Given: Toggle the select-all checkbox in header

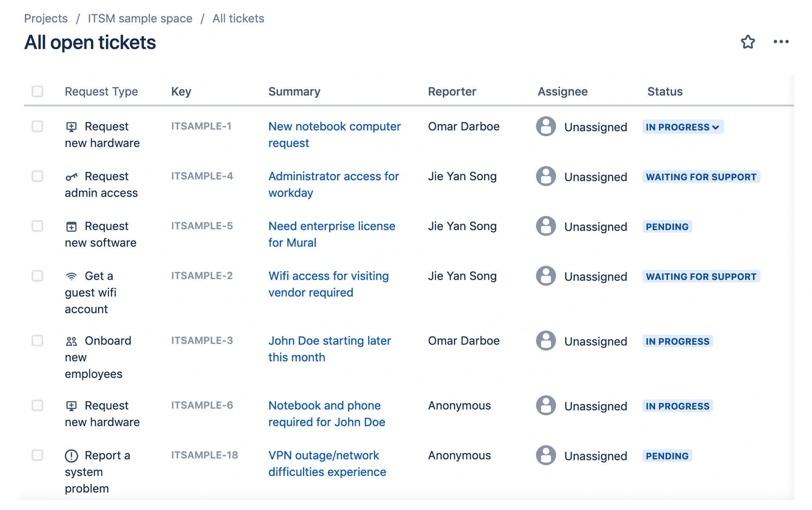Looking at the screenshot, I should tap(37, 92).
